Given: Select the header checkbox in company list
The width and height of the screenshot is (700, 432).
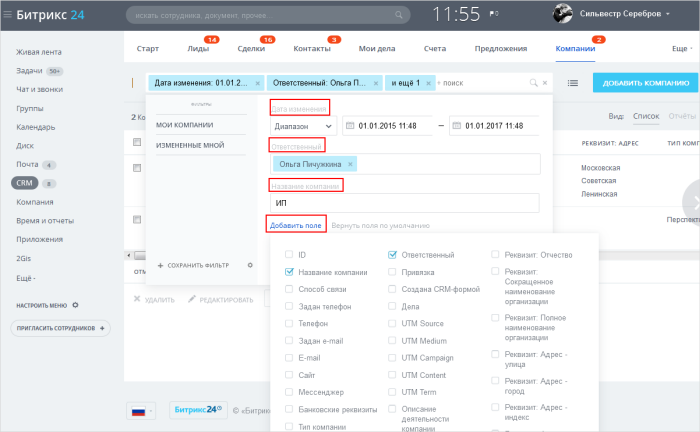Looking at the screenshot, I should (137, 142).
